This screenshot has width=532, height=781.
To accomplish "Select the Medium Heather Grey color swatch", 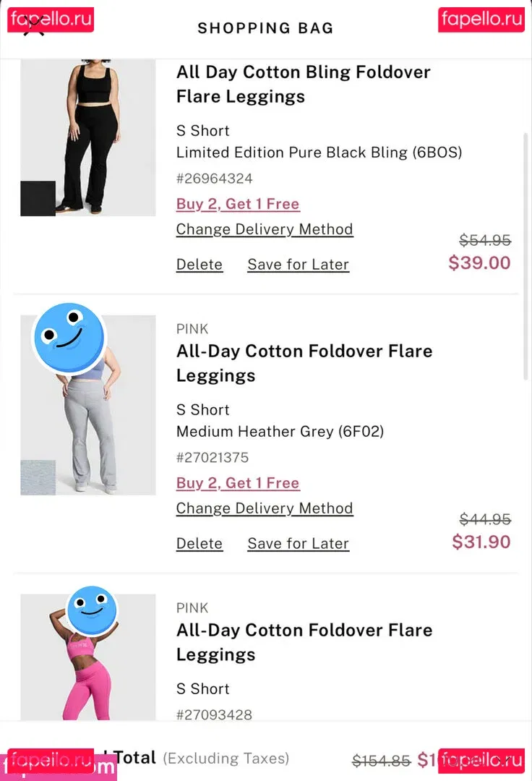I will click(38, 477).
